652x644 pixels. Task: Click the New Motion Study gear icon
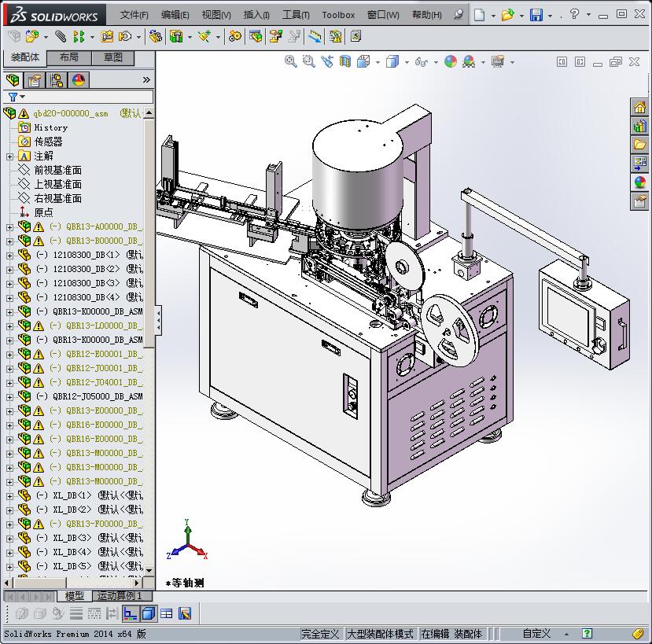pyautogui.click(x=234, y=37)
